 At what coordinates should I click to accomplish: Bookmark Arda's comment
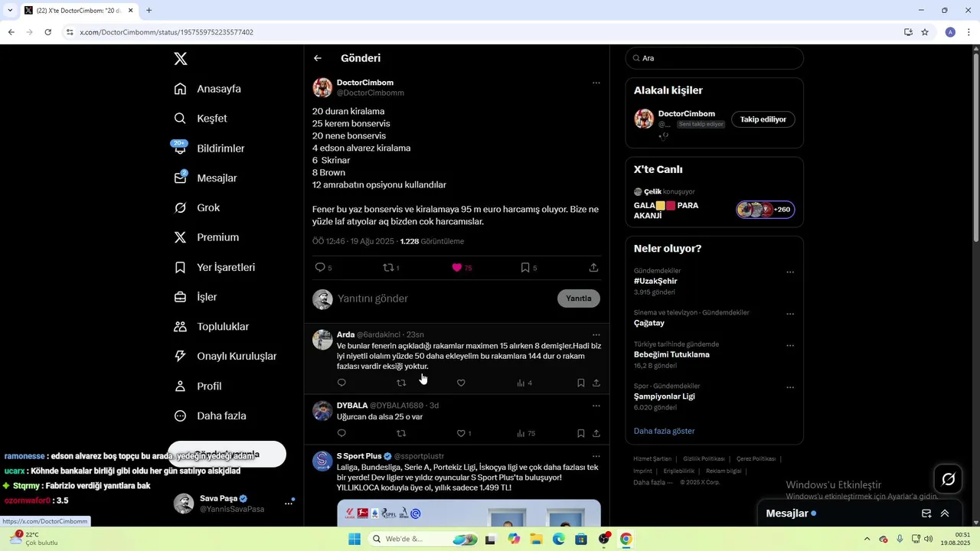click(581, 383)
